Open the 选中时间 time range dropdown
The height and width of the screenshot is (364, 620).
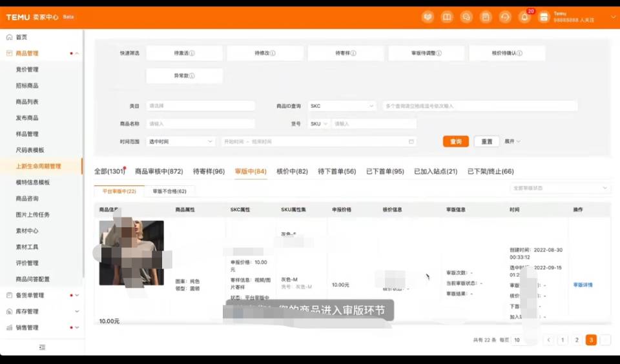point(181,141)
